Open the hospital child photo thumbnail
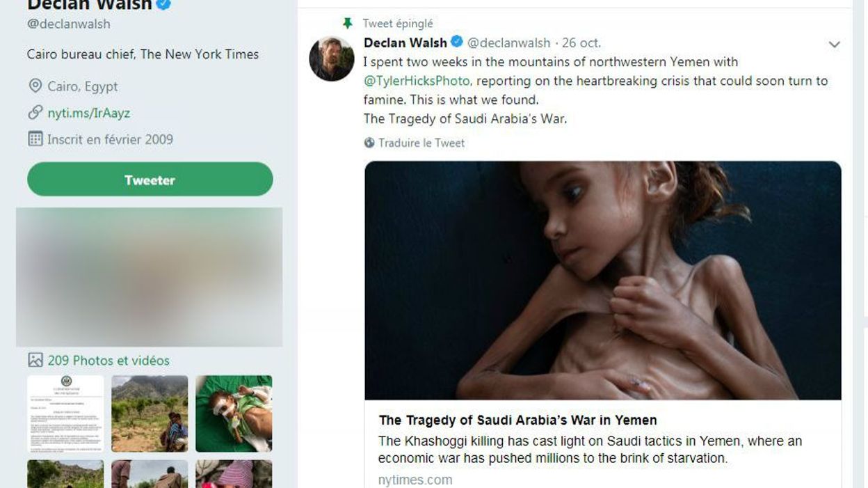 [x=234, y=414]
